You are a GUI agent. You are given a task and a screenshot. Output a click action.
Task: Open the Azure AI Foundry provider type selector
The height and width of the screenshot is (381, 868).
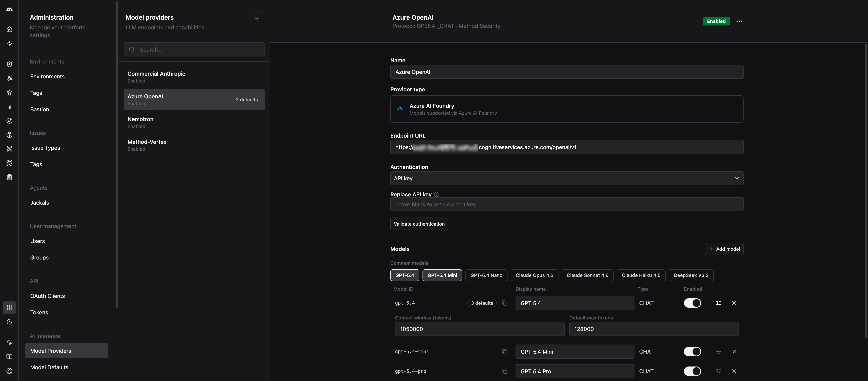[566, 109]
